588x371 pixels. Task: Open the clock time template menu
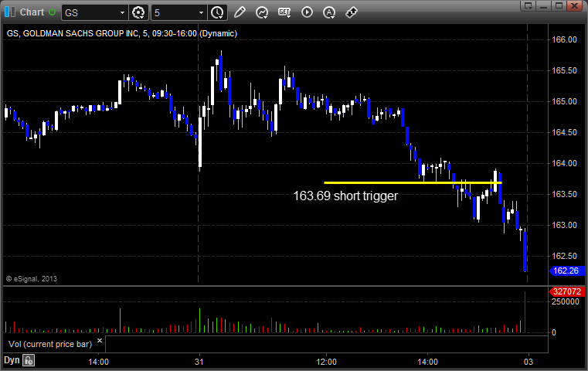217,12
